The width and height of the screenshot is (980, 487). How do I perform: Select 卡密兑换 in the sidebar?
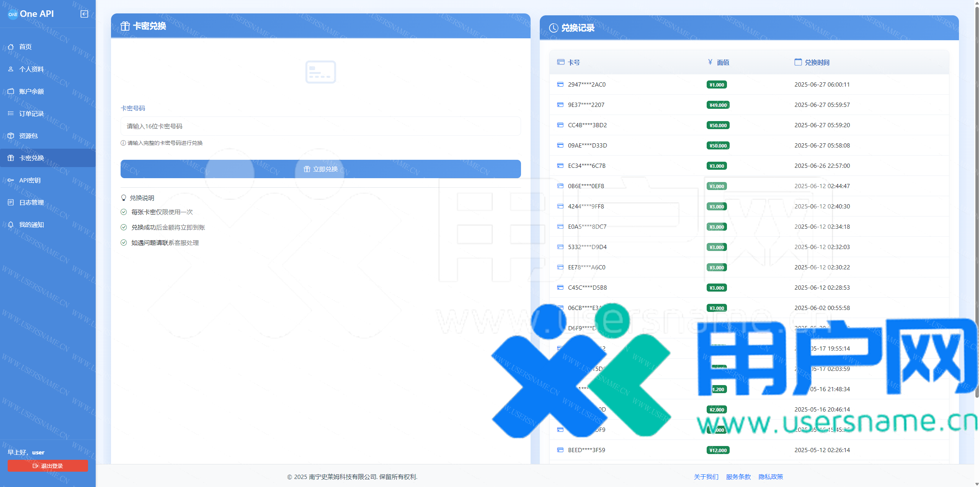pyautogui.click(x=31, y=158)
